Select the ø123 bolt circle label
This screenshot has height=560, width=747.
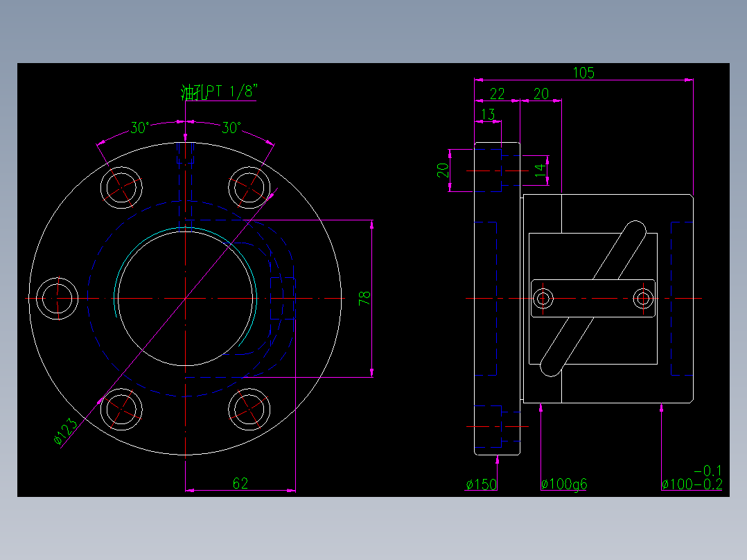[65, 431]
